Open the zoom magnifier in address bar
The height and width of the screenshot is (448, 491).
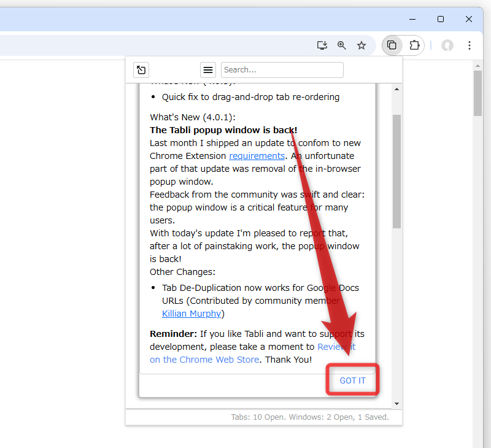pos(342,45)
